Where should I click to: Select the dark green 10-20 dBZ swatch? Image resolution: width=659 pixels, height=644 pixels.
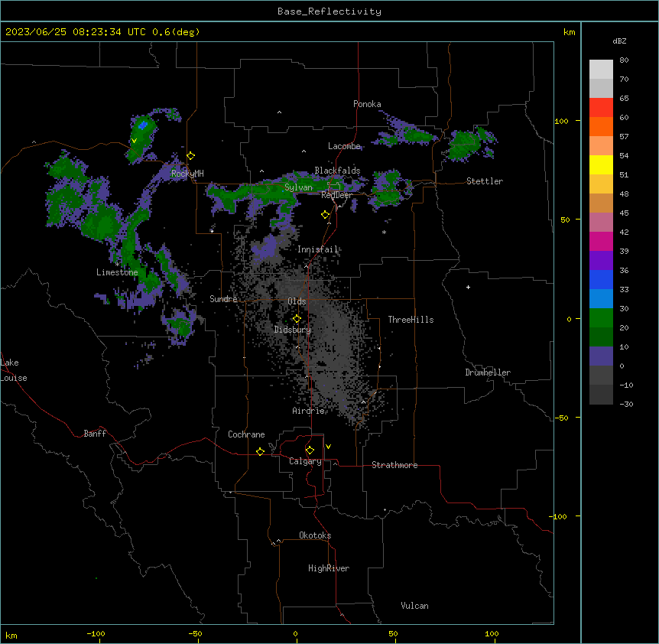point(601,337)
